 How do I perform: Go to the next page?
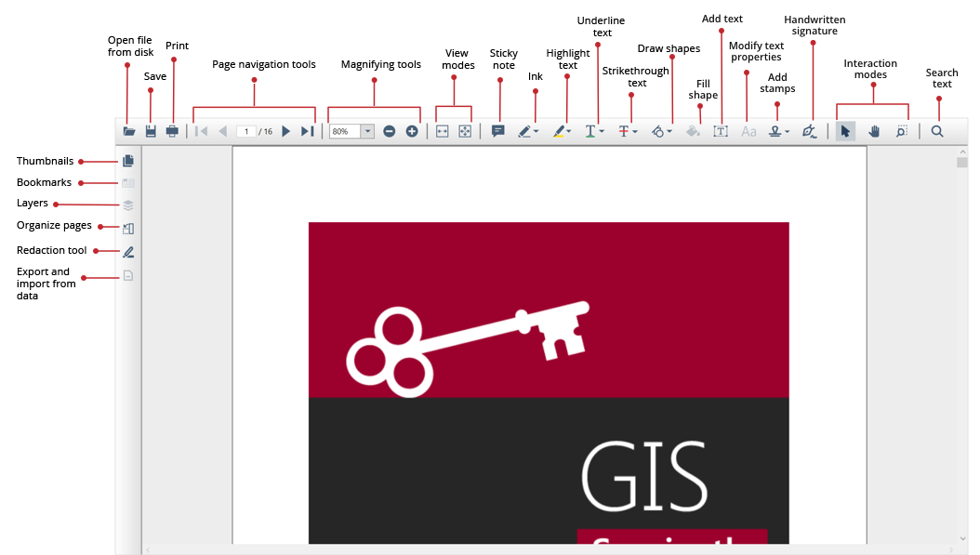click(285, 132)
